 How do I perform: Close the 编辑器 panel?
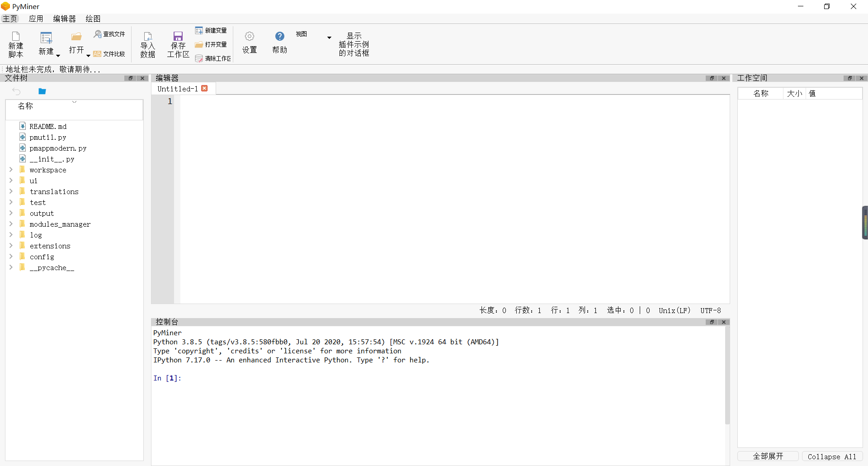tap(724, 78)
